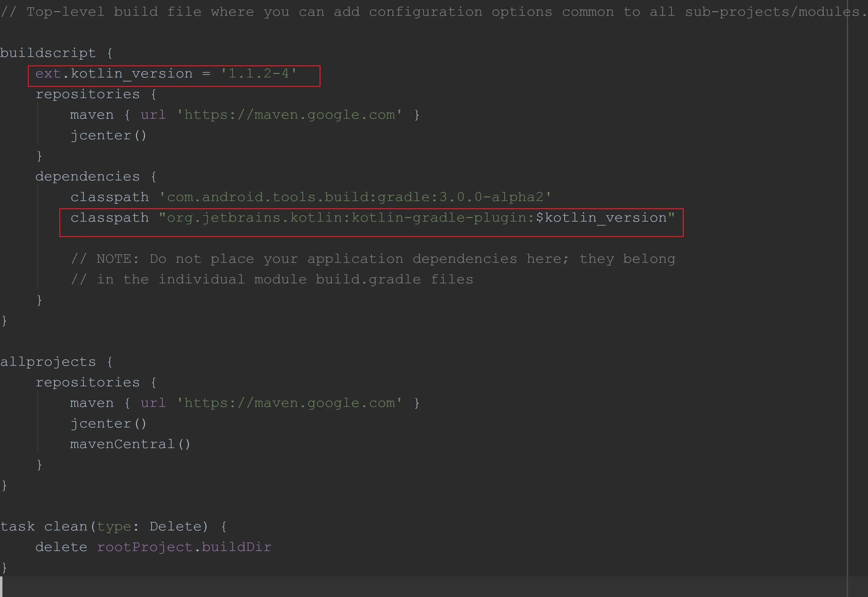Click the maven.google.com URL in allprojects
The width and height of the screenshot is (868, 597).
[x=289, y=403]
